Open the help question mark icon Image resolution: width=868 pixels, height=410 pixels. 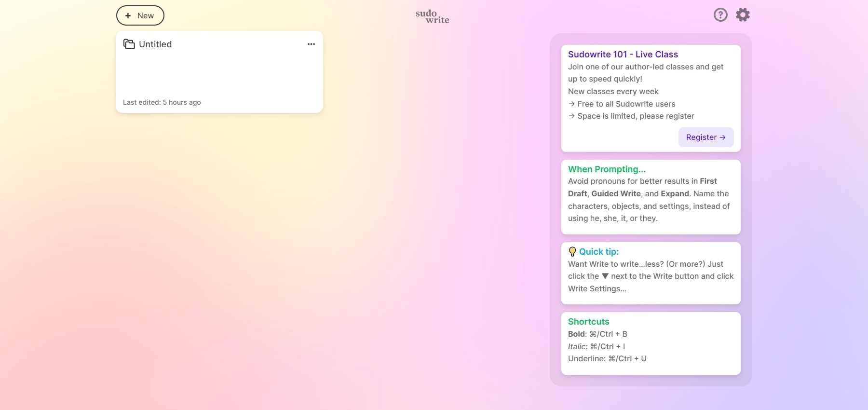720,15
